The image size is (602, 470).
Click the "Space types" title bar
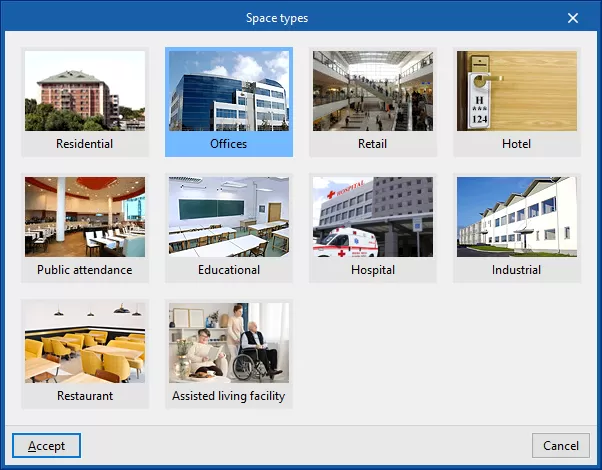pyautogui.click(x=277, y=18)
